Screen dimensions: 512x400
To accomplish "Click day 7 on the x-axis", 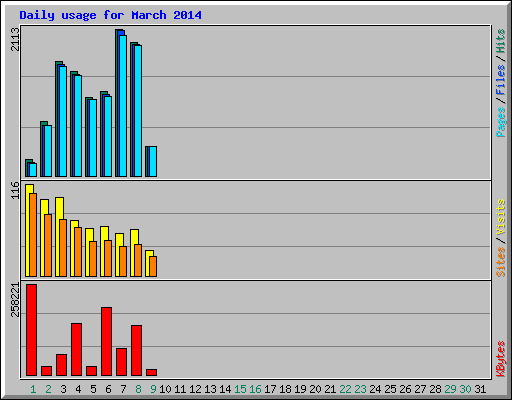I will [x=123, y=389].
